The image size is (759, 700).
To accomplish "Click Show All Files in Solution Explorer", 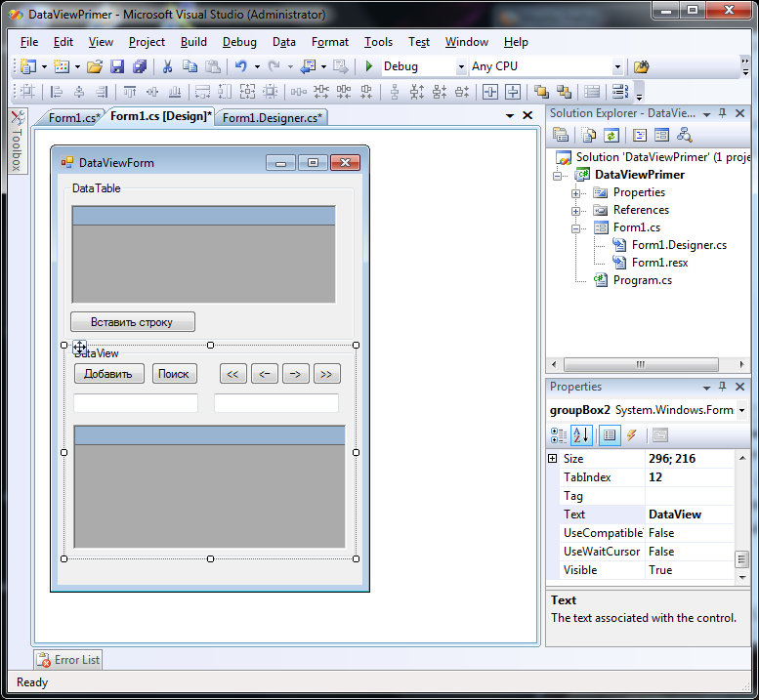I will [x=589, y=136].
